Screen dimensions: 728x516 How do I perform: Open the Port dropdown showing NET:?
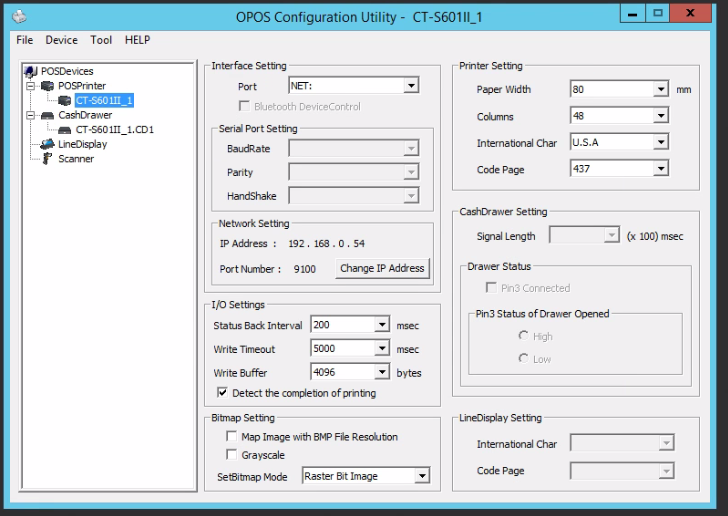coord(354,86)
